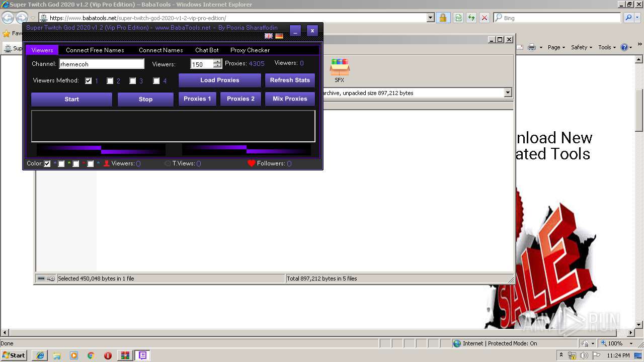Open the 100% zoom level dropdown
This screenshot has height=362, width=644.
click(x=631, y=343)
